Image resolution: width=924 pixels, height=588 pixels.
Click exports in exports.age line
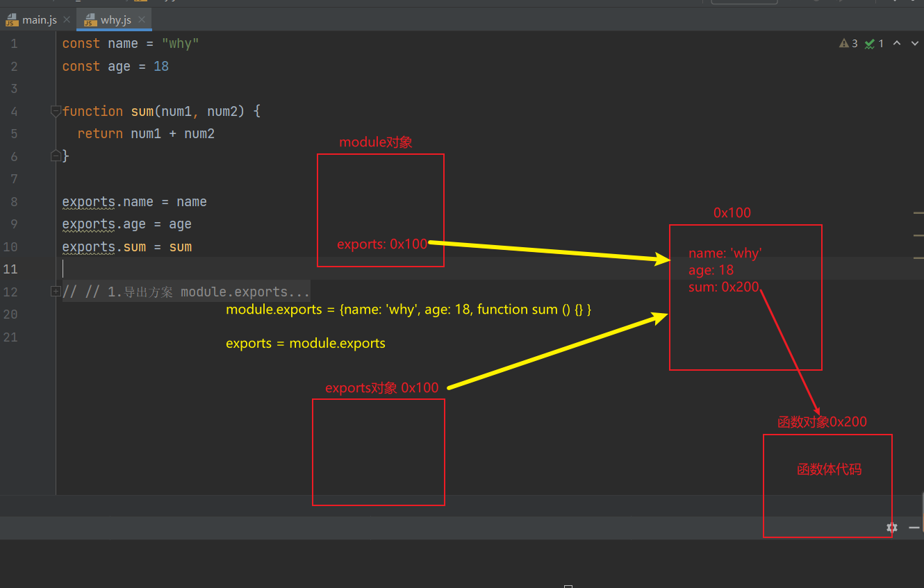coord(88,224)
